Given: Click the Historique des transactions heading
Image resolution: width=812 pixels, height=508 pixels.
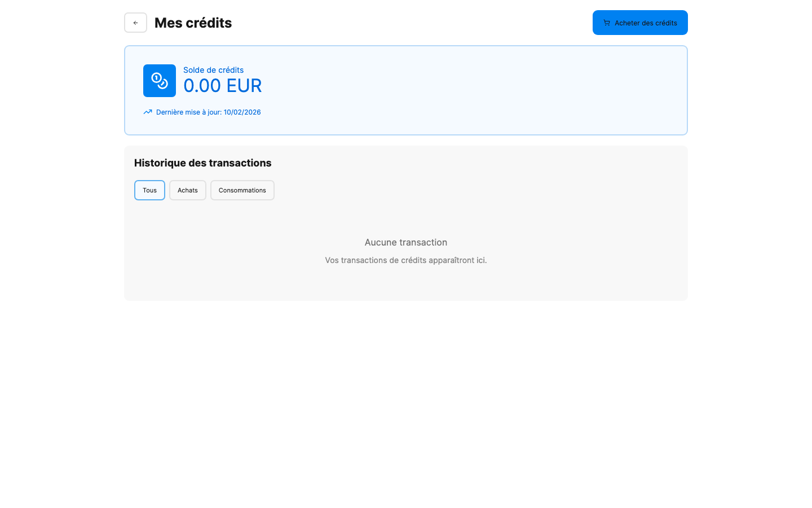Looking at the screenshot, I should 202,163.
